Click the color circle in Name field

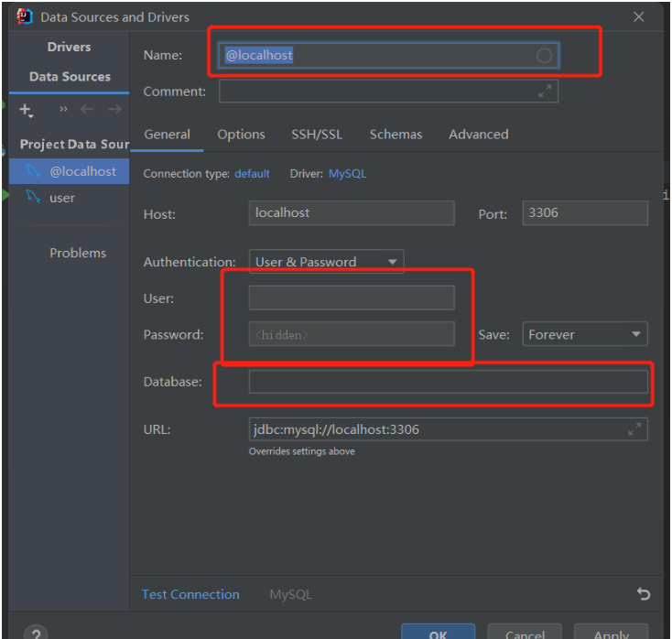[x=544, y=56]
